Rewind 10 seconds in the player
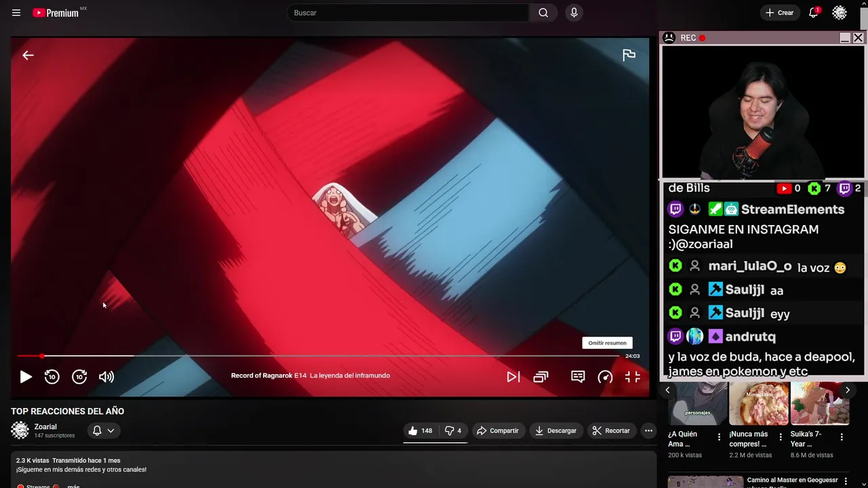Screen dimensions: 868x488 click(52, 377)
